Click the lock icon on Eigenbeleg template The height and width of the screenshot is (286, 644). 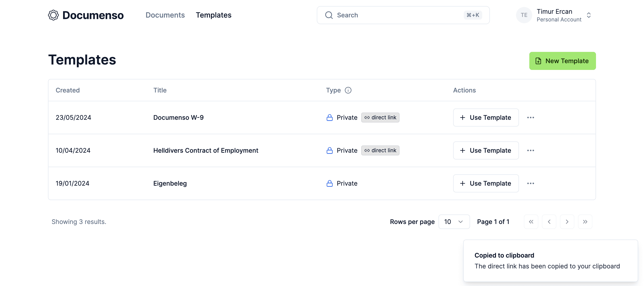[x=329, y=183]
